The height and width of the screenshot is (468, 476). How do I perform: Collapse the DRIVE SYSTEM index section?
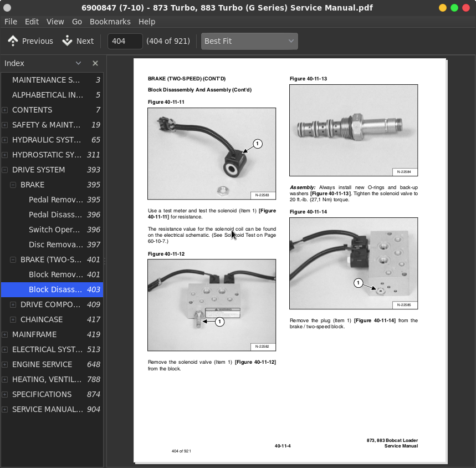[5, 170]
